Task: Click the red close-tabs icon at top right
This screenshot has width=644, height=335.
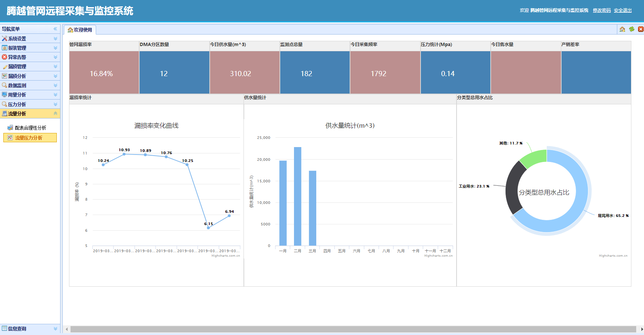Action: 641,29
